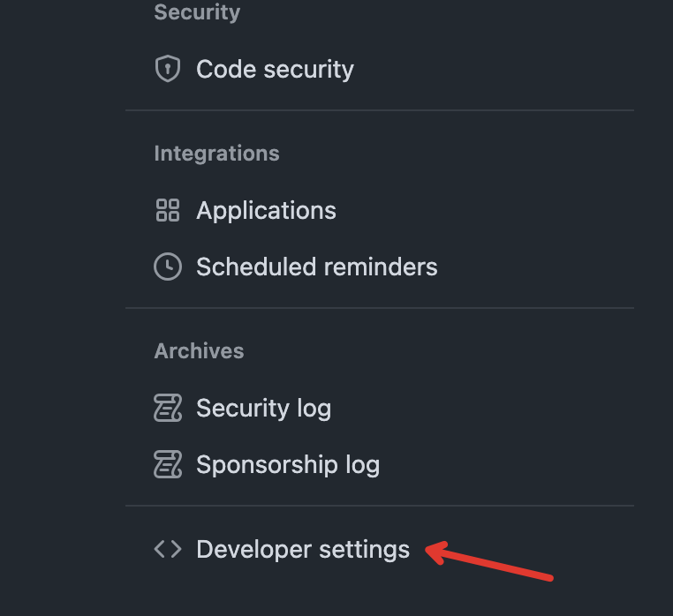Image resolution: width=673 pixels, height=616 pixels.
Task: Click the divider line below Code security
Action: coord(380,110)
